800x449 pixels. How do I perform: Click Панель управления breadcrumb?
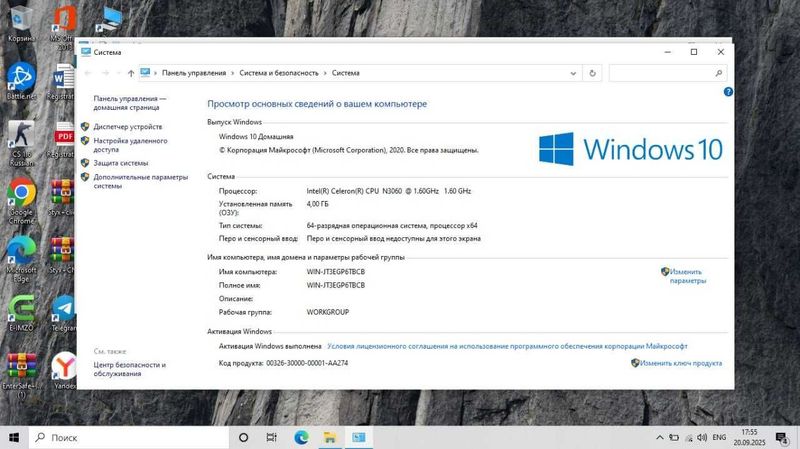pos(194,73)
